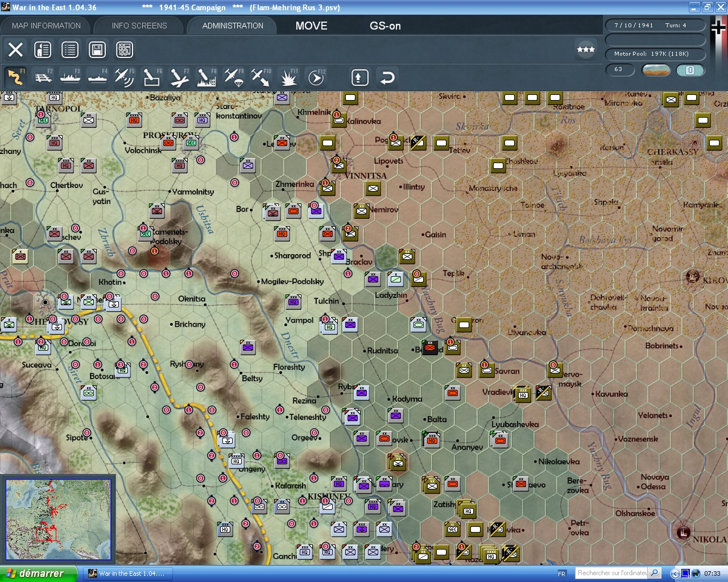Image resolution: width=728 pixels, height=582 pixels.
Task: Click the Novaya Odessa town label
Action: [x=654, y=482]
